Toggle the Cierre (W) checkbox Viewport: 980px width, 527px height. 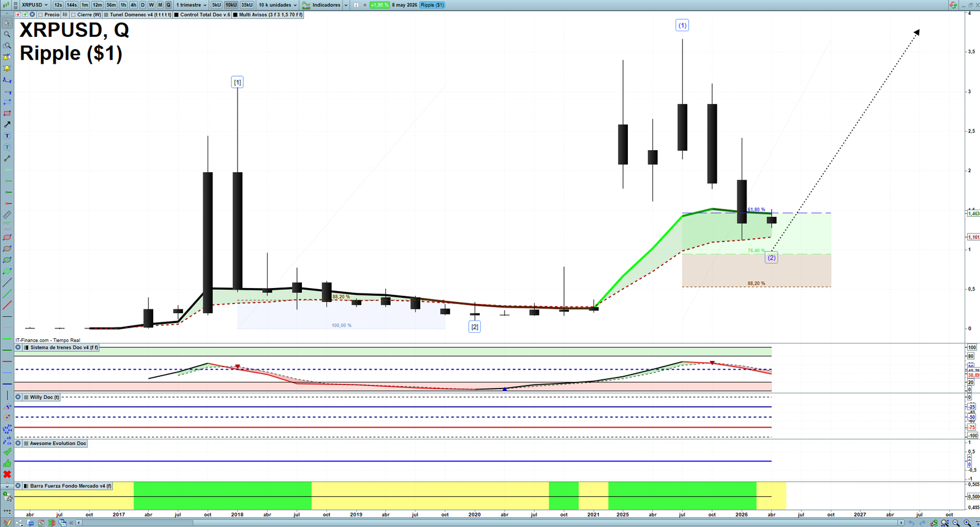click(x=73, y=15)
